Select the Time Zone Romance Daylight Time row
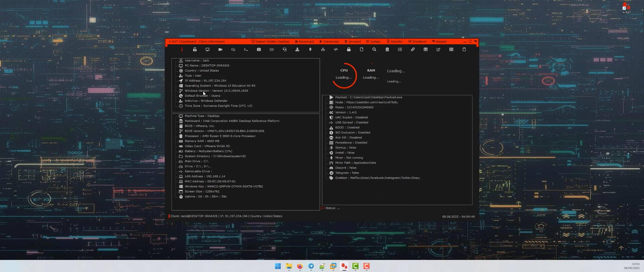Screen dimensions: 644x272 pos(215,106)
